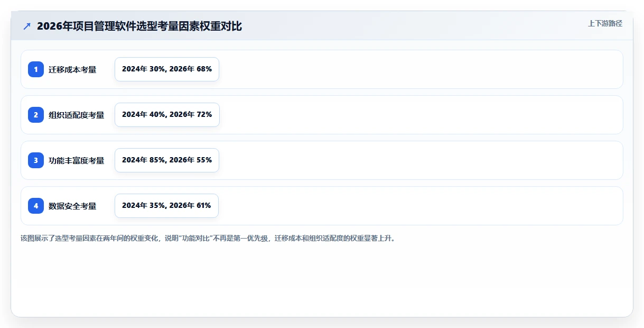The width and height of the screenshot is (644, 328).
Task: Select the 功能丰富度考量 label
Action: (77, 160)
